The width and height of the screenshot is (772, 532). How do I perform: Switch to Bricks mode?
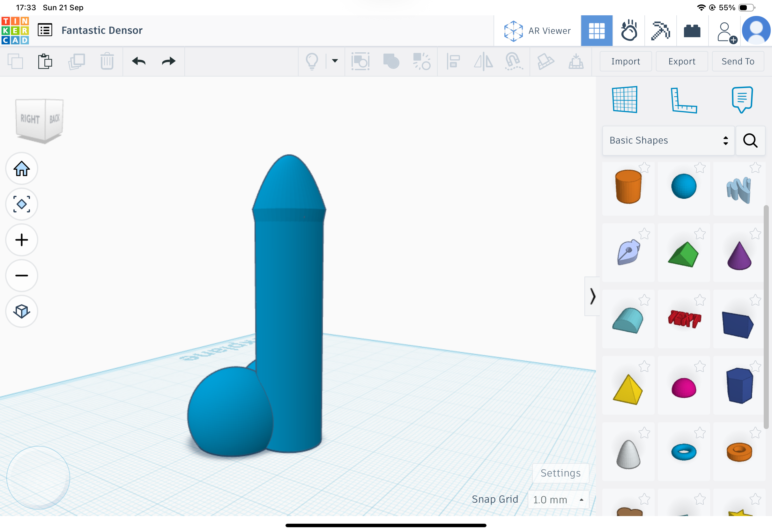point(692,31)
